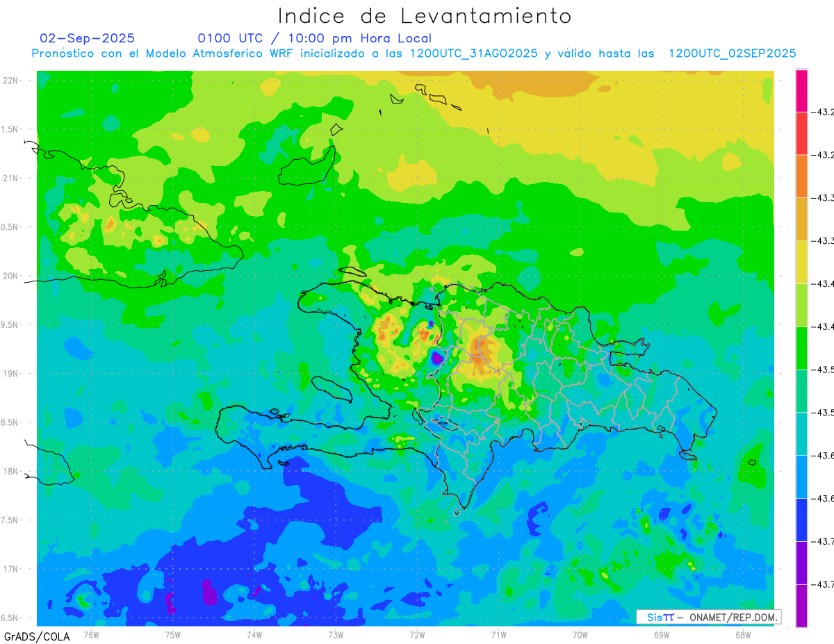Click the '19N' latitude label
Screen dimensions: 834x644
(x=11, y=373)
